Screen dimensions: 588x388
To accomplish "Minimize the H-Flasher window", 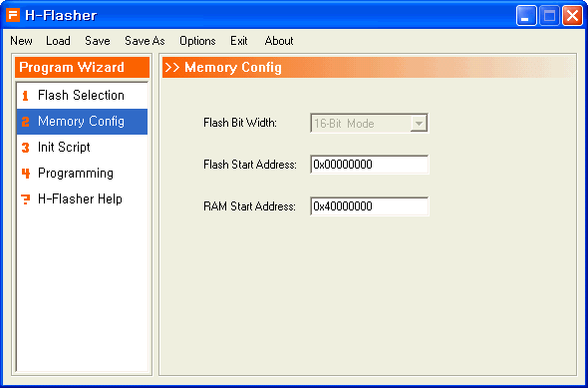I will (526, 16).
